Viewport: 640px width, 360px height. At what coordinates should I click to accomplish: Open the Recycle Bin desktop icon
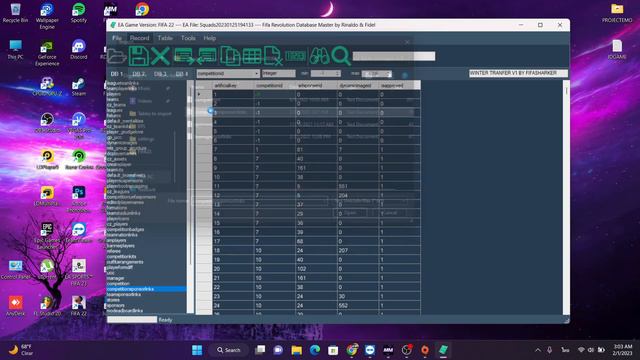pyautogui.click(x=16, y=13)
